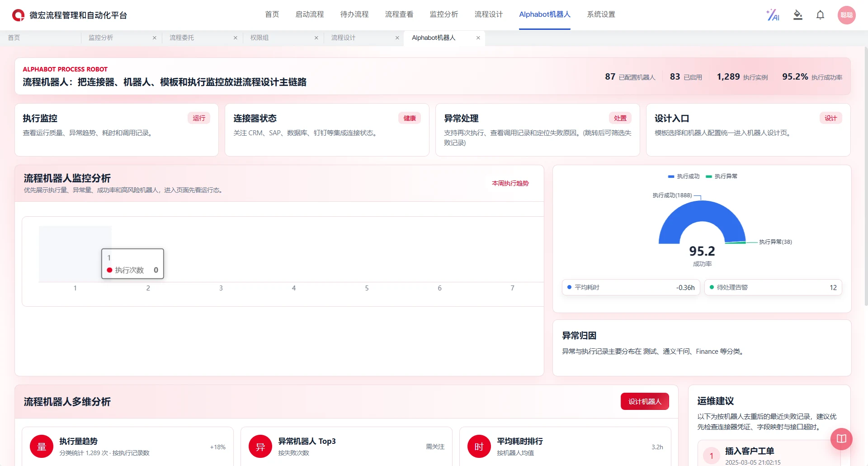Screen dimensions: 868x466
Task: Click the 平均耗时 metric box
Action: tap(631, 287)
